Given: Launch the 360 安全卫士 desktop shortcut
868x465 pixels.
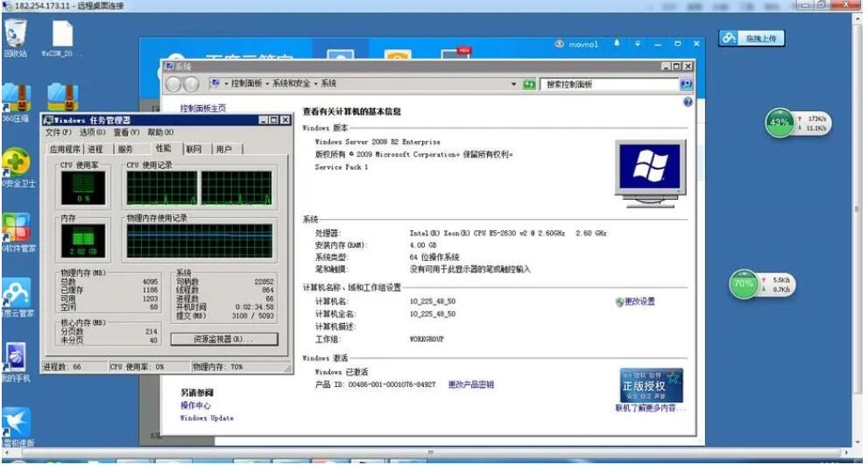Looking at the screenshot, I should click(x=16, y=162).
